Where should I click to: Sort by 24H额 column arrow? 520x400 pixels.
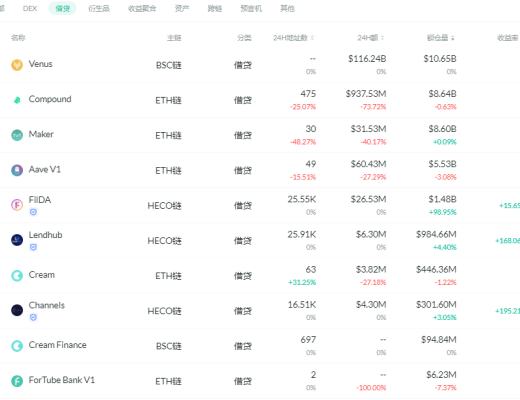tap(382, 38)
